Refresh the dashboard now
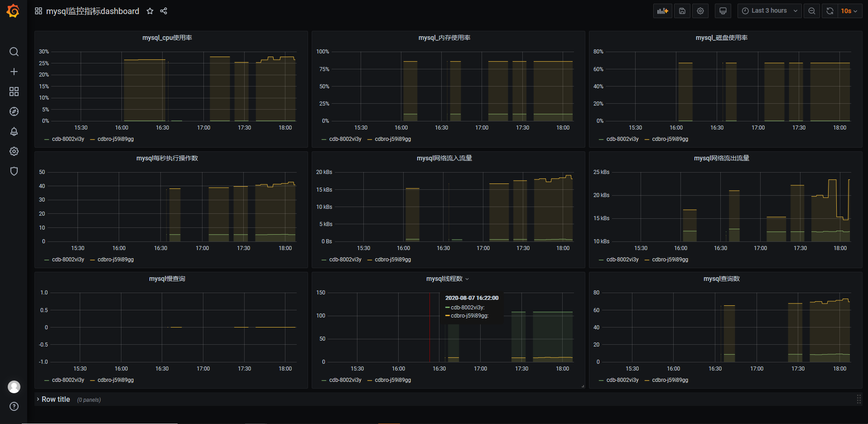Image resolution: width=868 pixels, height=424 pixels. click(830, 11)
